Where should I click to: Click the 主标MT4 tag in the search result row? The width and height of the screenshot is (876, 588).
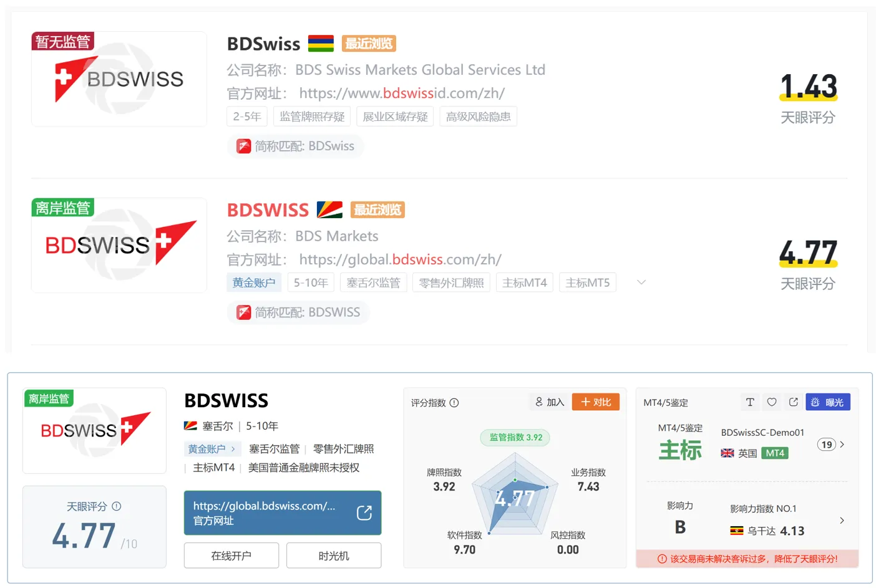click(524, 282)
